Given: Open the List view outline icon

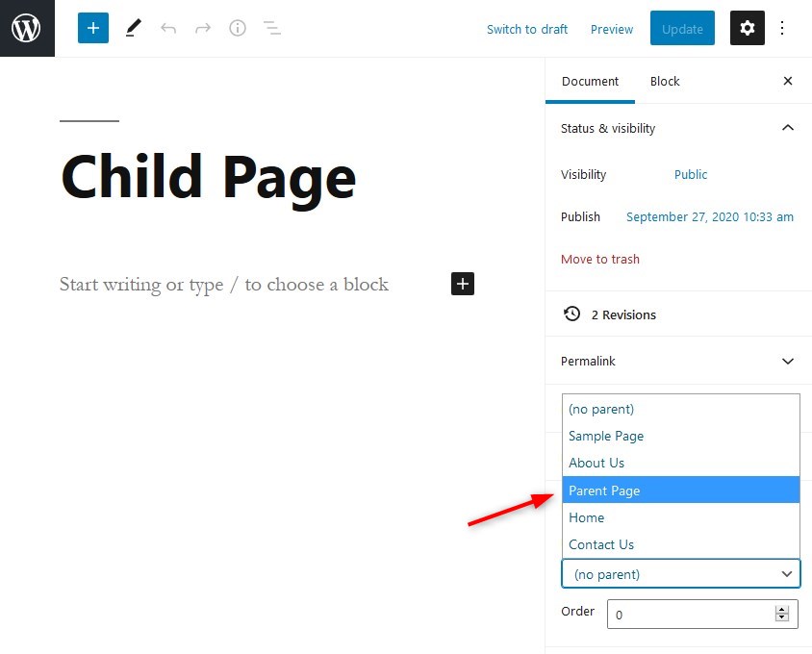Looking at the screenshot, I should tap(272, 28).
